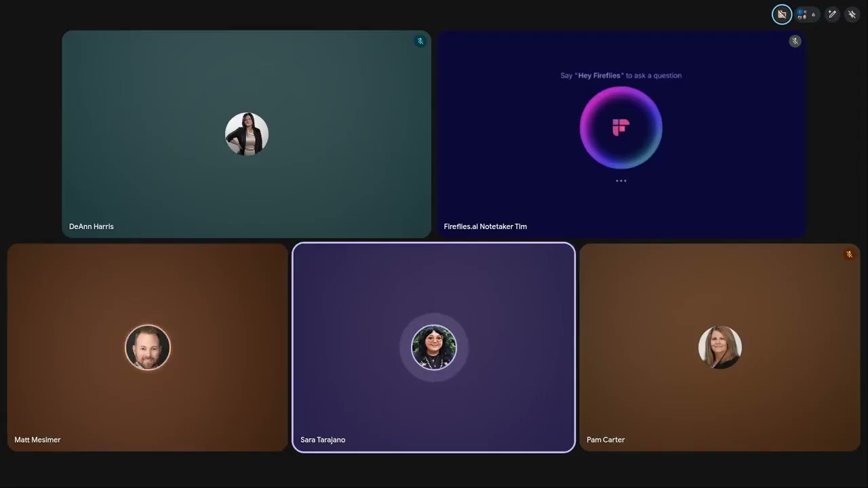Open the participants list showing 6 people

pyautogui.click(x=807, y=14)
